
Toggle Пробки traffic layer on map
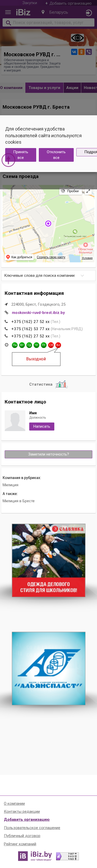click(x=70, y=191)
